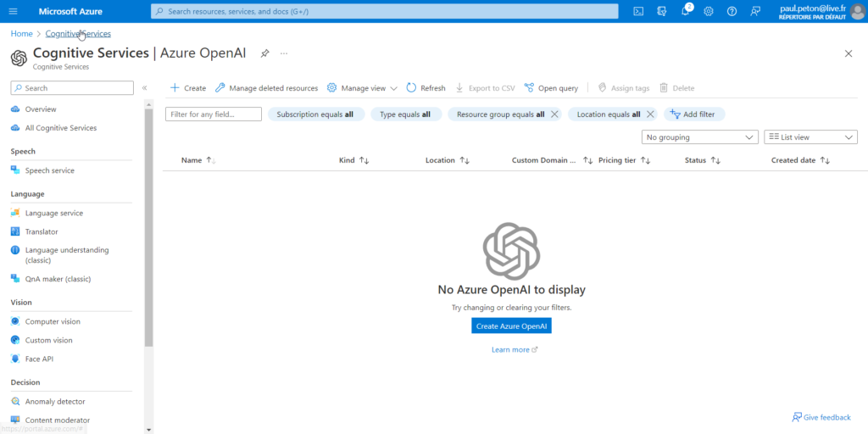The image size is (868, 434).
Task: Sort by Custom Domain column
Action: 552,160
